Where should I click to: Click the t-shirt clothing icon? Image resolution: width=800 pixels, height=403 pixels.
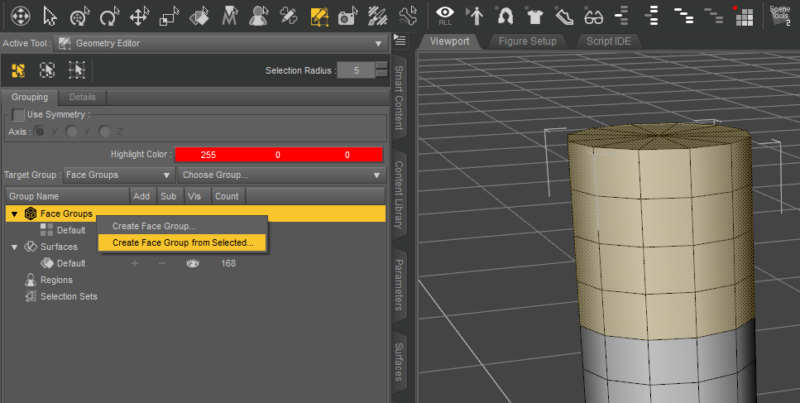(535, 16)
